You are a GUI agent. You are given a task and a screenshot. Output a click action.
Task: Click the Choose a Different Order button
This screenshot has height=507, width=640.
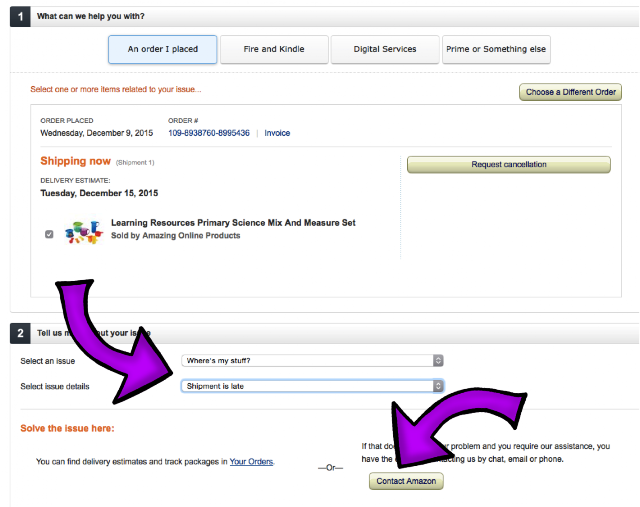[x=570, y=92]
